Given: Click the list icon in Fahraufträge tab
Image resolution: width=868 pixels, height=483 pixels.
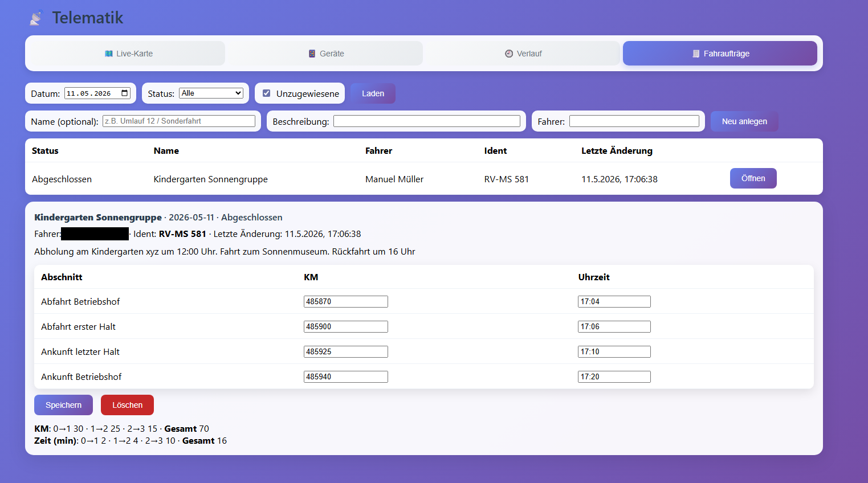Looking at the screenshot, I should [x=696, y=54].
